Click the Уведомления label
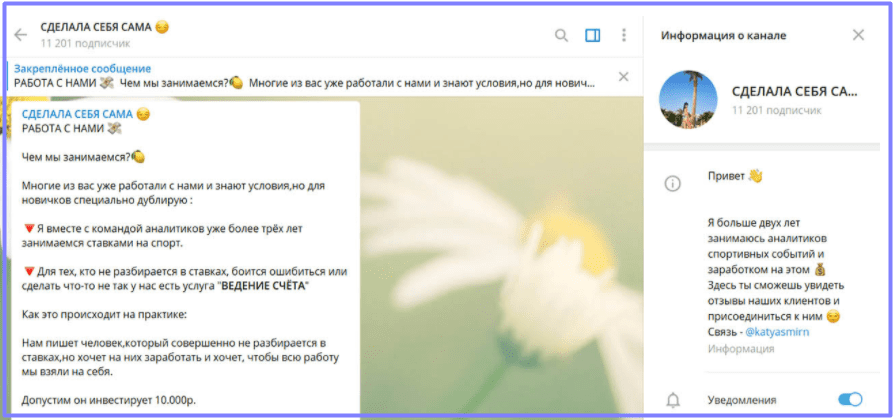893x420 pixels. [x=742, y=401]
